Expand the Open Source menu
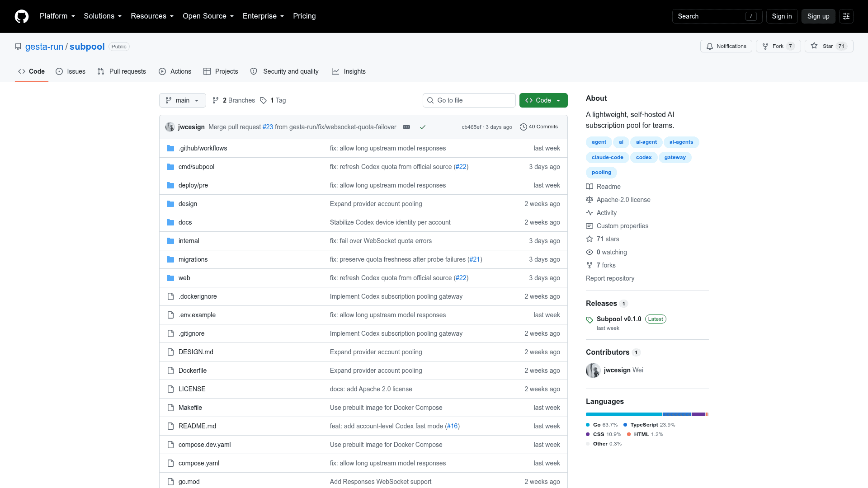 coord(208,16)
